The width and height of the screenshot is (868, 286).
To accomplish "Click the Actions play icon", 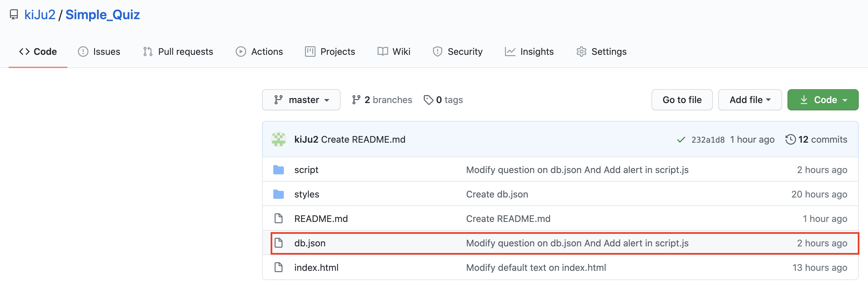I will pos(241,52).
